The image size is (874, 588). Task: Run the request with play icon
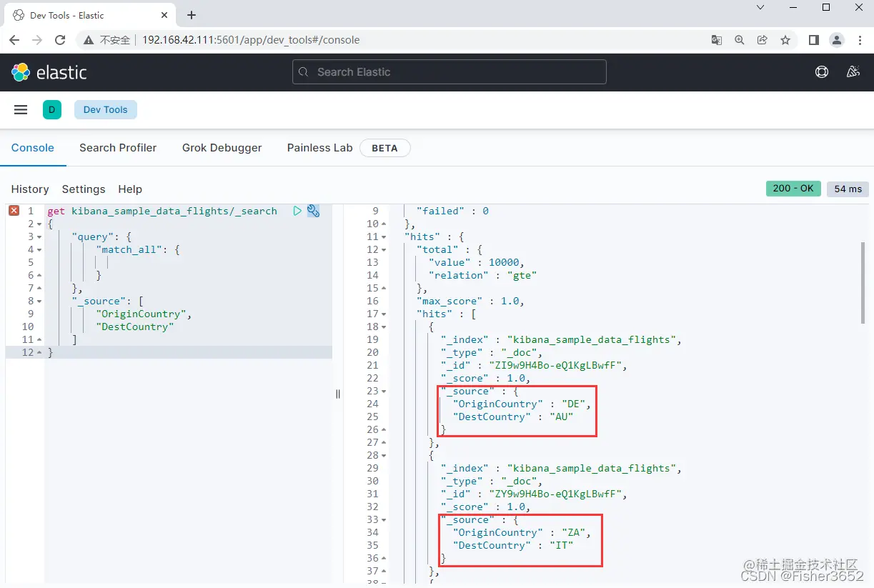coord(297,211)
